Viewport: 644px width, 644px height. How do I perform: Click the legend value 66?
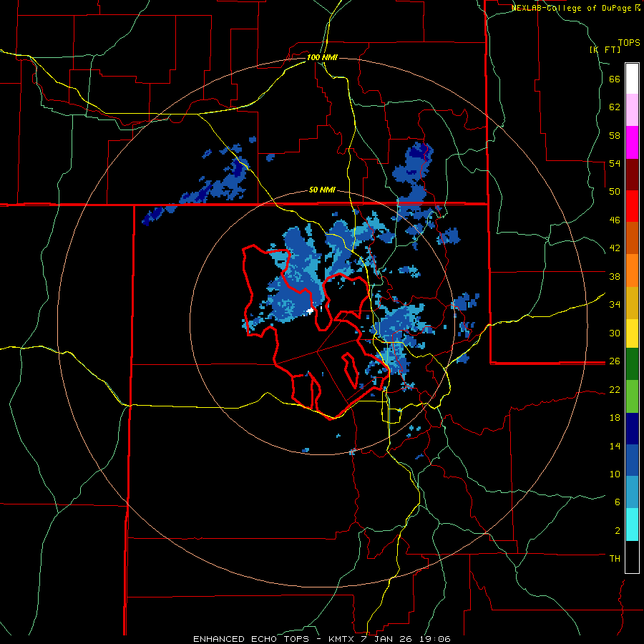coord(615,79)
